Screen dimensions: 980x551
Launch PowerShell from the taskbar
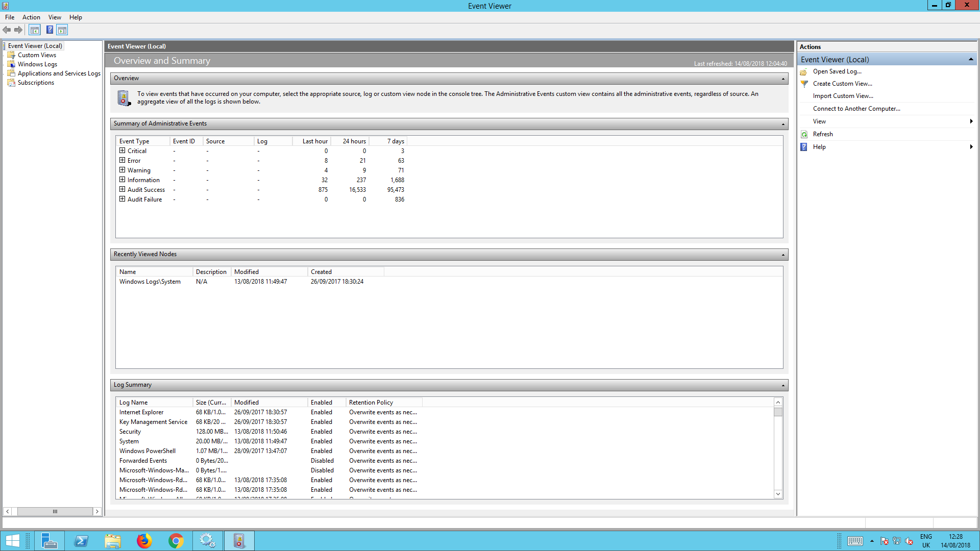pos(81,541)
